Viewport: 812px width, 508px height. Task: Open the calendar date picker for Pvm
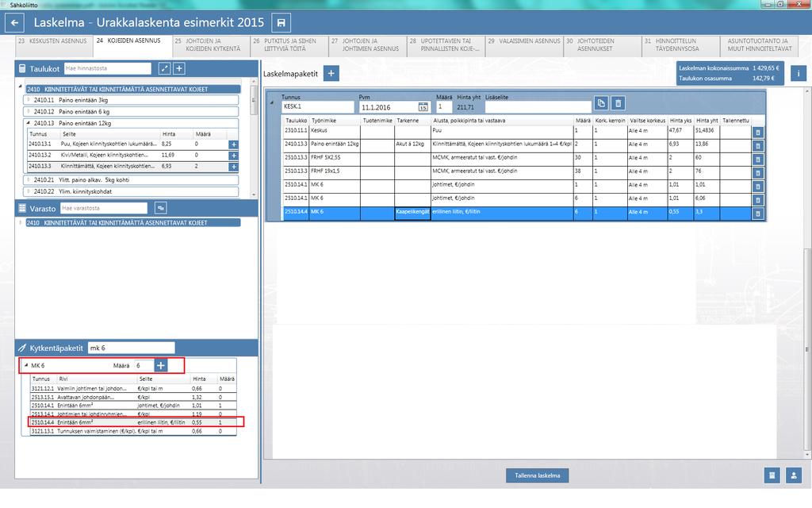[x=423, y=107]
